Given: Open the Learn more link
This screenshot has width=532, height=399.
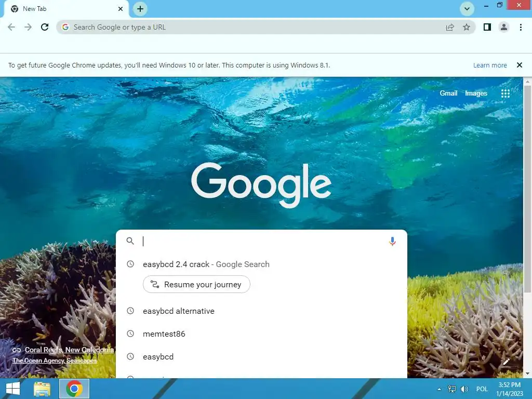Looking at the screenshot, I should pos(490,65).
